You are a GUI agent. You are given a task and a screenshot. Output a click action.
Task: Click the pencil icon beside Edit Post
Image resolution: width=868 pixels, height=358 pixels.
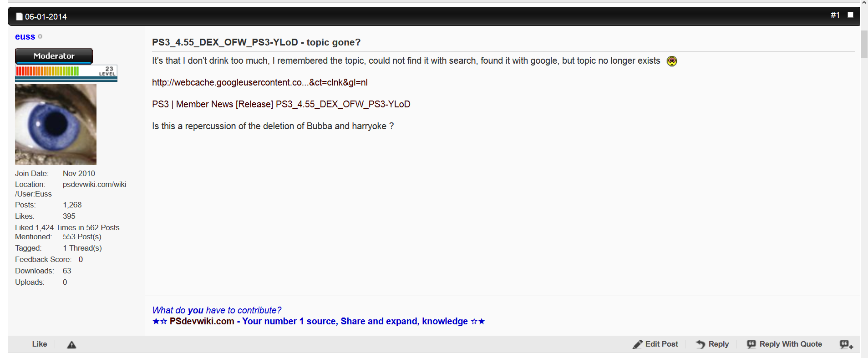[x=637, y=344]
